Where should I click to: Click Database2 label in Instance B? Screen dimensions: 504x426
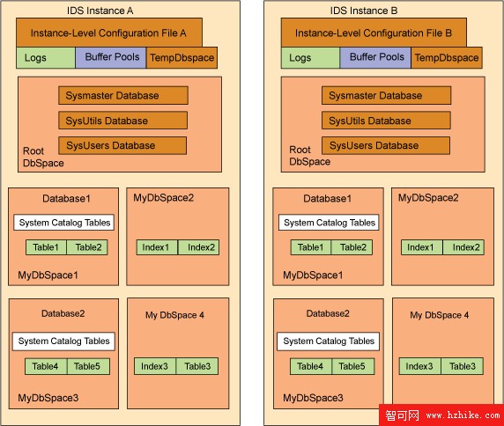tap(328, 313)
